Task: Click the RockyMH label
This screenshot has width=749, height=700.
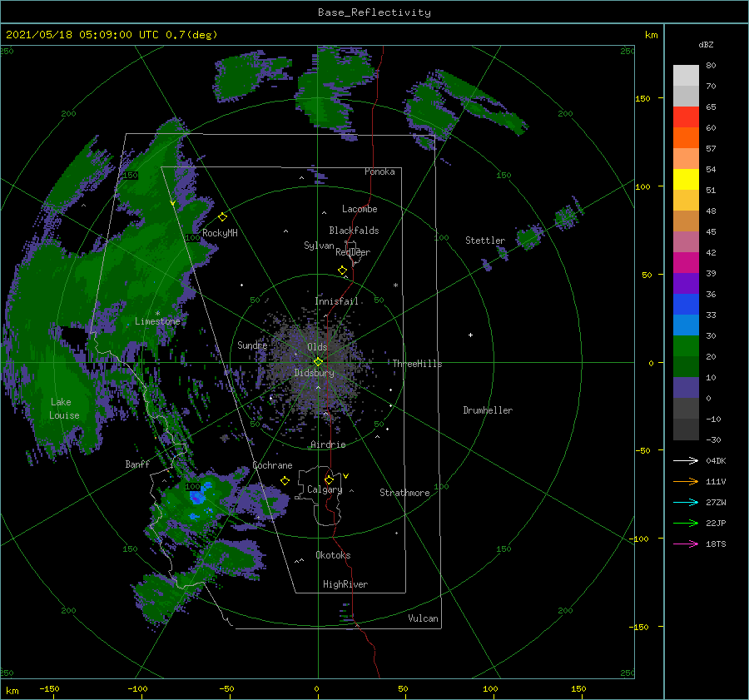Action: (x=220, y=233)
